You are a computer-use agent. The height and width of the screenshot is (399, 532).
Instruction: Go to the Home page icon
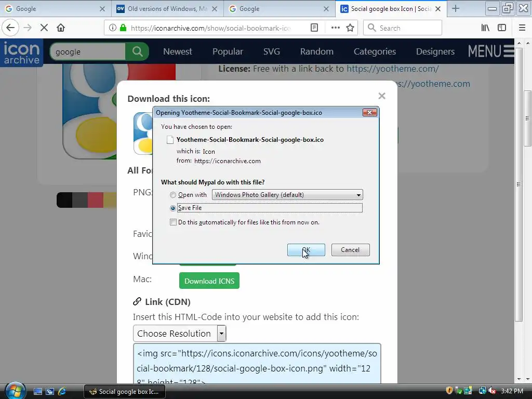61,28
